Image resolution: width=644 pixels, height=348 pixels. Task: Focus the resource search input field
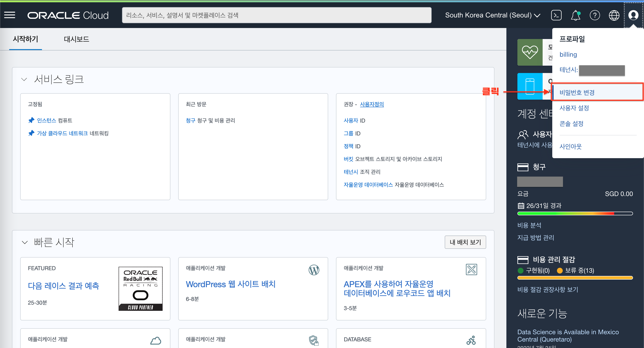(x=277, y=15)
